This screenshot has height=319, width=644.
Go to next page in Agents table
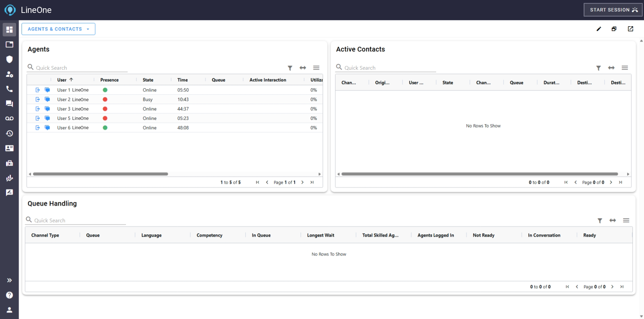303,182
